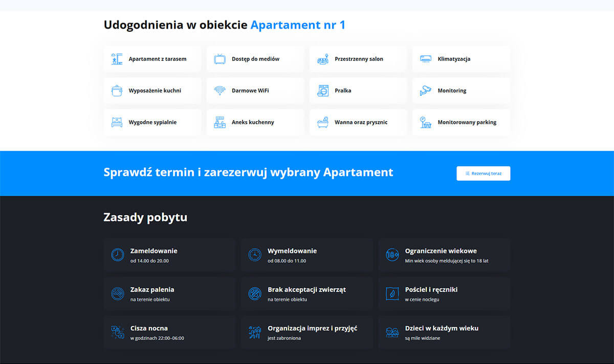614x364 pixels.
Task: Click the no-smoking icon for Zakaz palenia
Action: [118, 293]
